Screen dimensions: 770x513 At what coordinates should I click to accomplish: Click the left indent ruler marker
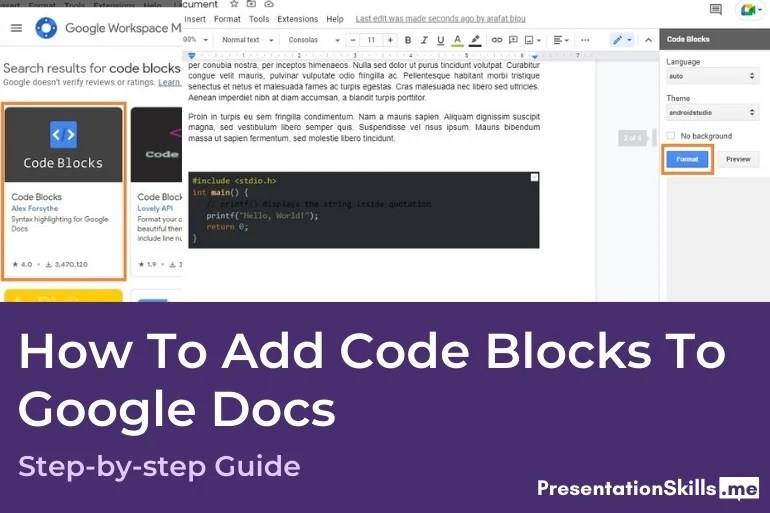192,56
